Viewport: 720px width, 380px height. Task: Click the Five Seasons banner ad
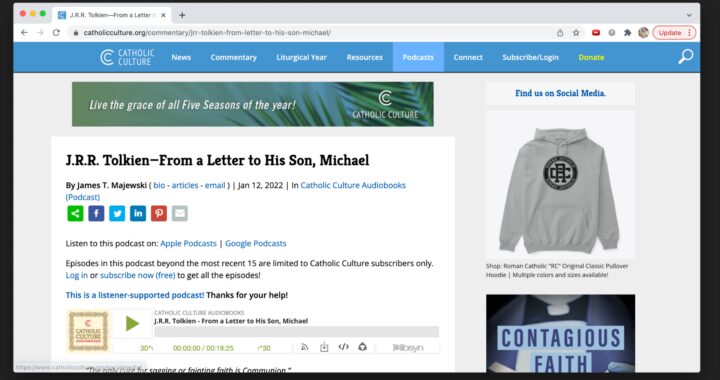(253, 104)
